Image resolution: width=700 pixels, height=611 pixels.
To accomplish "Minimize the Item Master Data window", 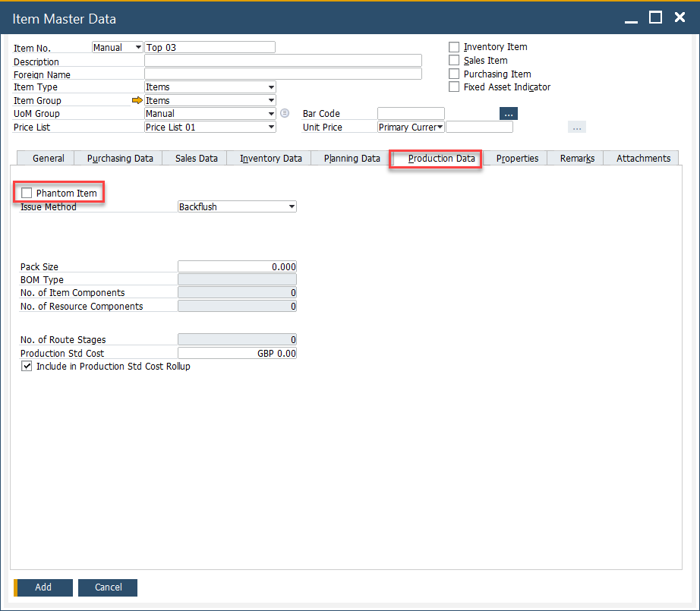I will pyautogui.click(x=632, y=17).
